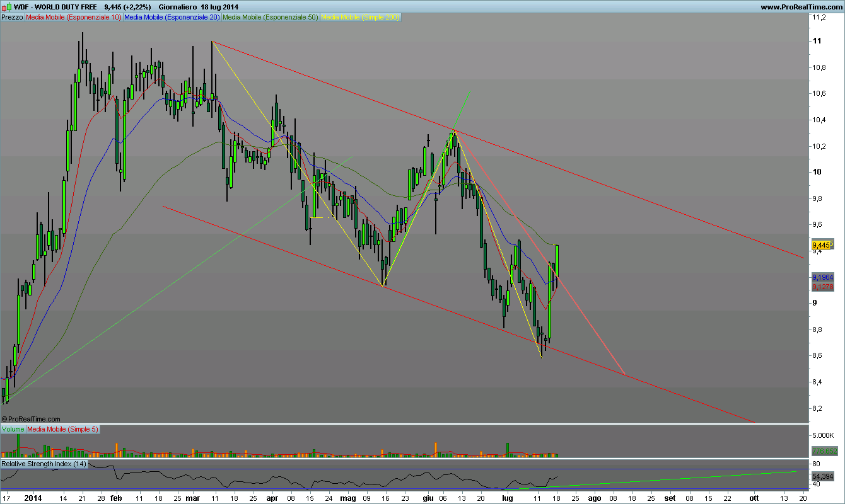Click the ott label on time axis

(754, 497)
